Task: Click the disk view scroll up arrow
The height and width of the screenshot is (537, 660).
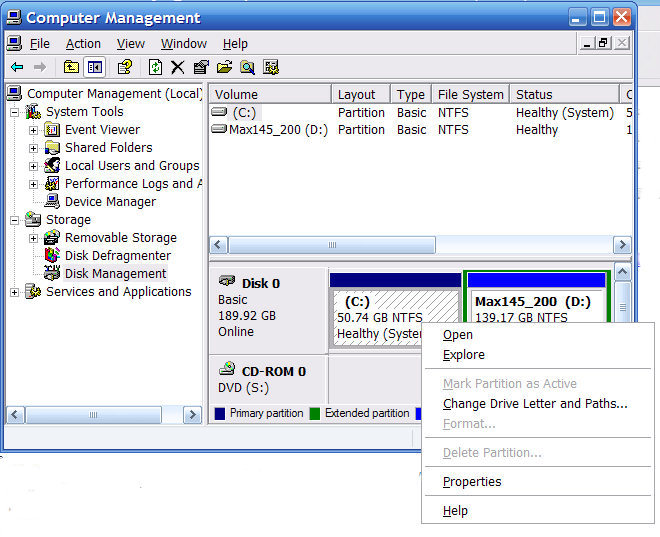Action: 623,272
